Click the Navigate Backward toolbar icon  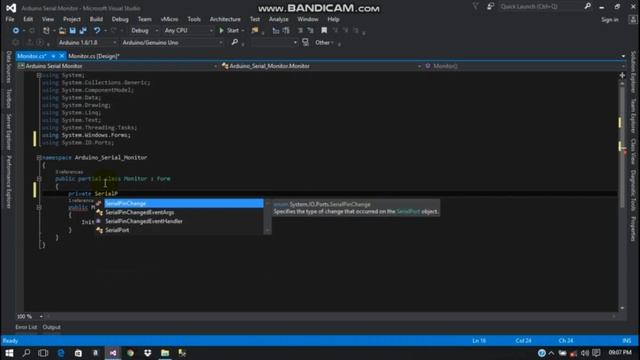point(16,30)
